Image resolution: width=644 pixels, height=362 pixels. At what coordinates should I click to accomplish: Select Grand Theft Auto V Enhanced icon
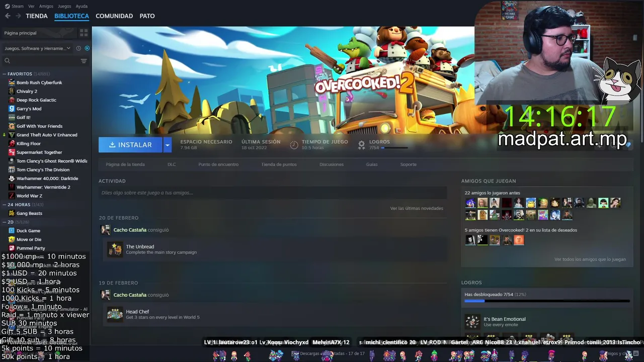pyautogui.click(x=12, y=135)
